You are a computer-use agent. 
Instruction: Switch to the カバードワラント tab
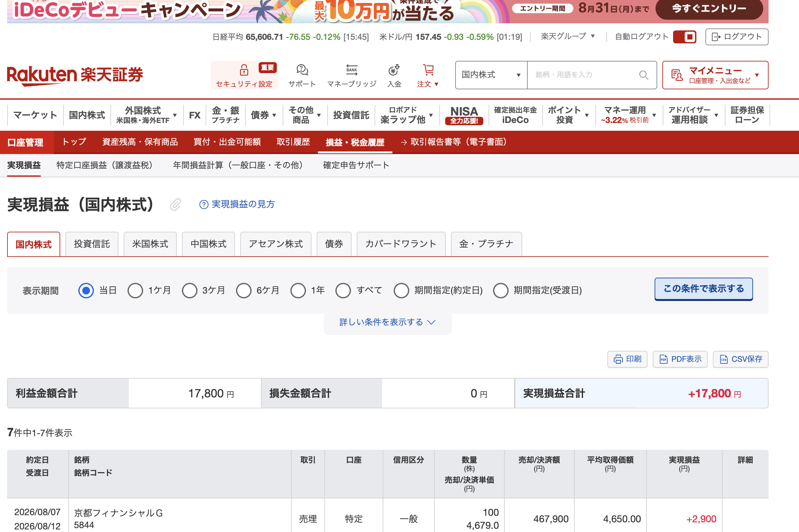[x=401, y=244]
